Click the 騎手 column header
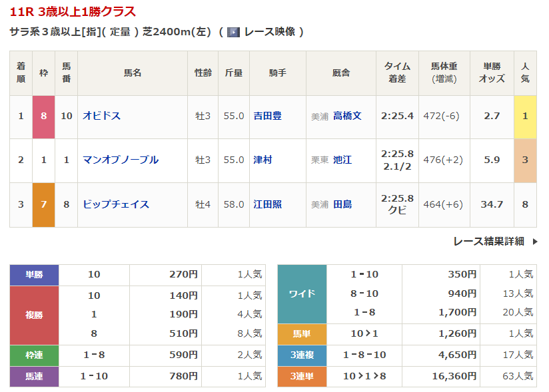 pyautogui.click(x=278, y=73)
